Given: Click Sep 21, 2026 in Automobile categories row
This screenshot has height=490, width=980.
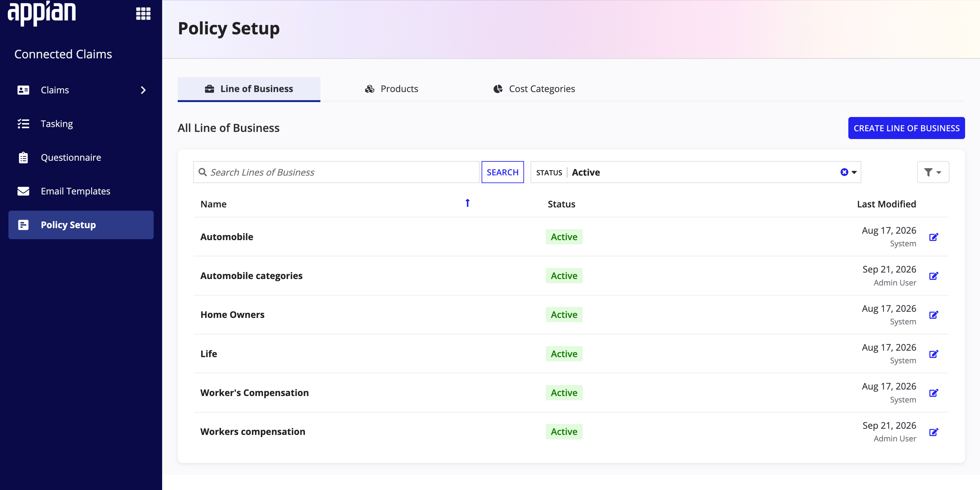Looking at the screenshot, I should pyautogui.click(x=889, y=270).
